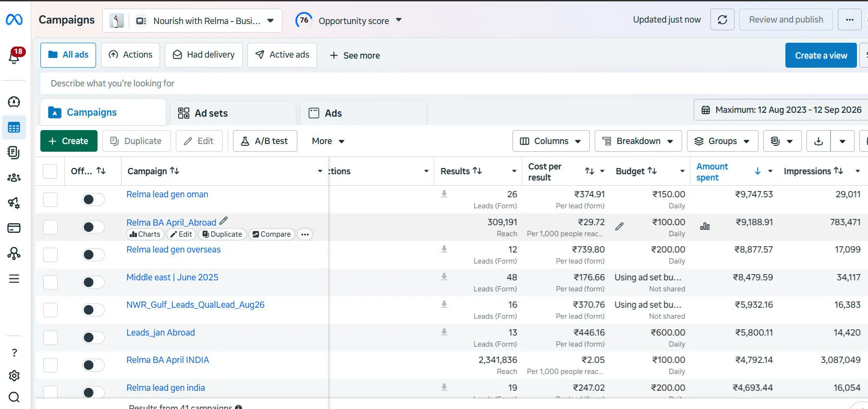Open chart icon in Relma BA April_Abroad amount spent
This screenshot has width=868, height=409.
pos(705,226)
